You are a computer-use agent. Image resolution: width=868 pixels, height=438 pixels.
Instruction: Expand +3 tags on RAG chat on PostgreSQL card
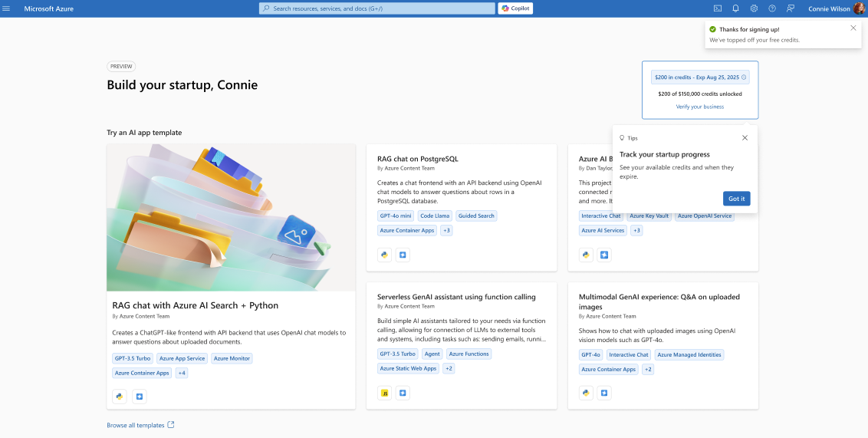tap(446, 230)
